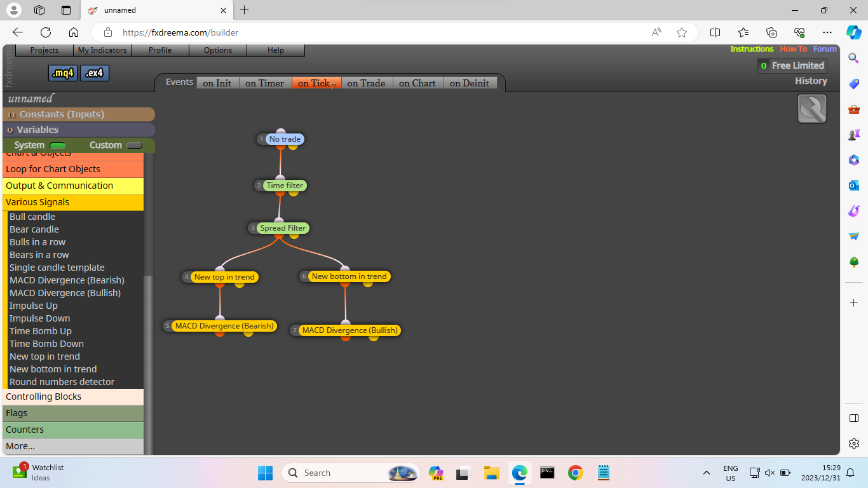
Task: Pick Impulse Up from signals list
Action: 34,306
